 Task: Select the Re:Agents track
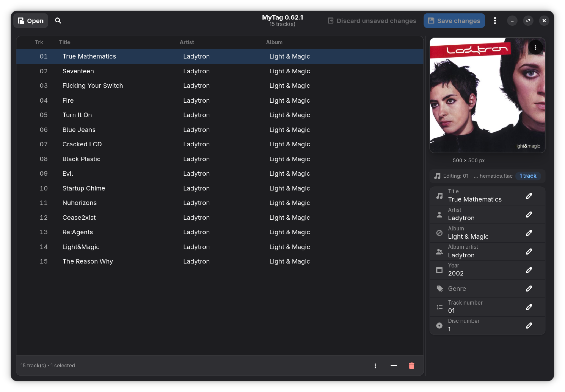coord(220,232)
